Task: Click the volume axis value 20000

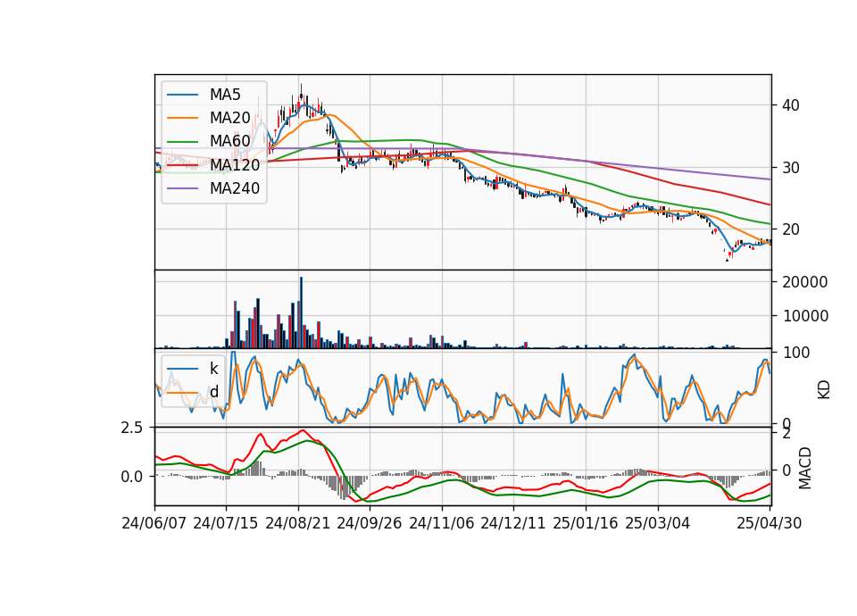Action: pos(805,282)
